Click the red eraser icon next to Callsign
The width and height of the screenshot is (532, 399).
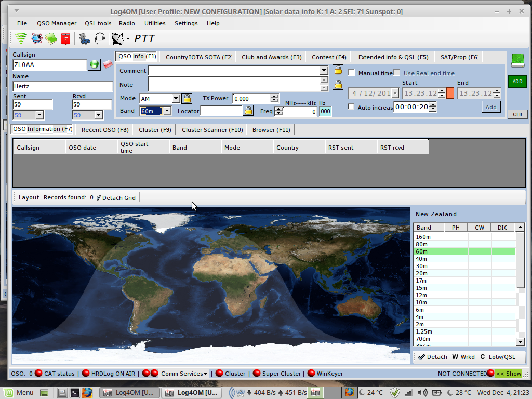tap(108, 64)
